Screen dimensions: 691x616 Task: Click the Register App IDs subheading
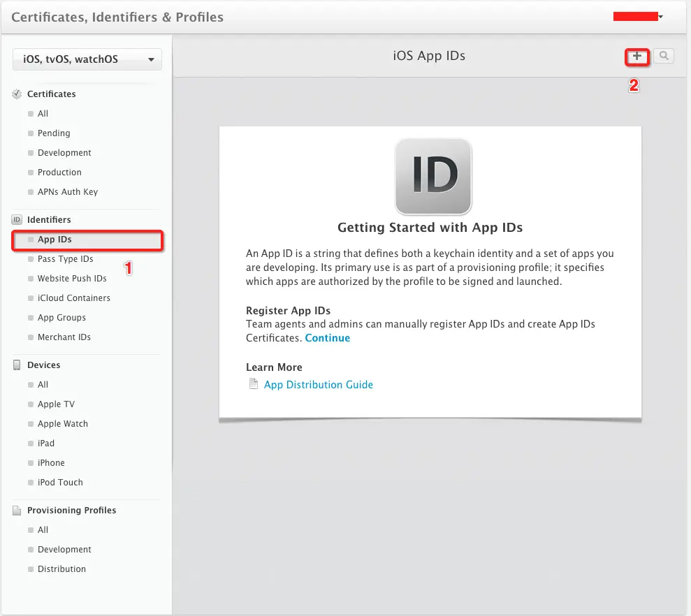click(x=289, y=311)
